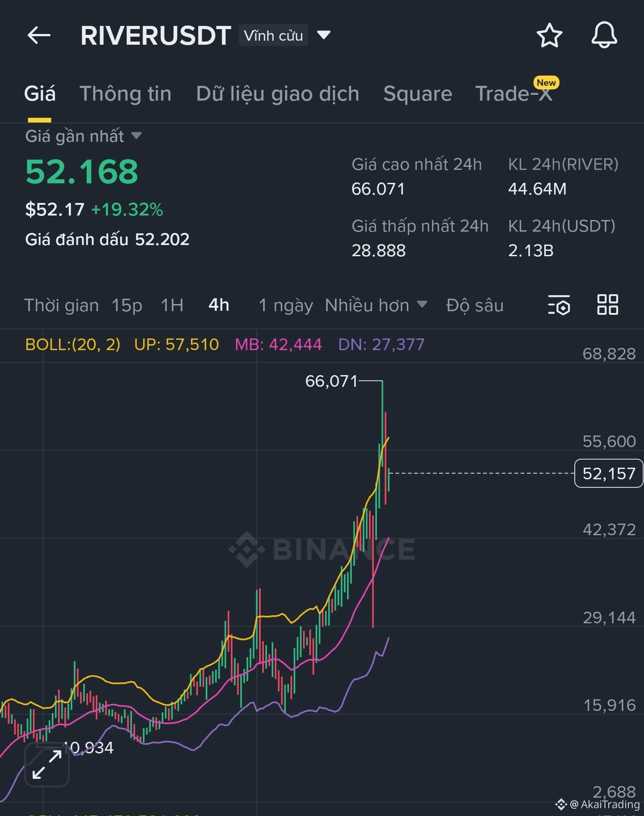
Task: Open the chart layout grid icon
Action: 608,304
